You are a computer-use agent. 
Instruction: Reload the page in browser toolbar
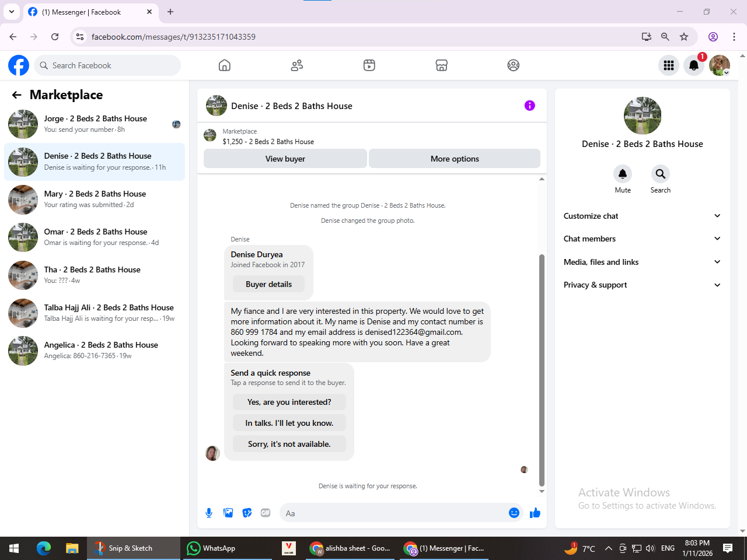tap(55, 37)
